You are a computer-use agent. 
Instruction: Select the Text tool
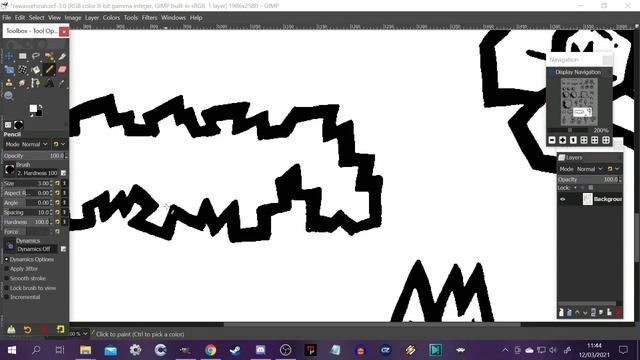(x=49, y=83)
